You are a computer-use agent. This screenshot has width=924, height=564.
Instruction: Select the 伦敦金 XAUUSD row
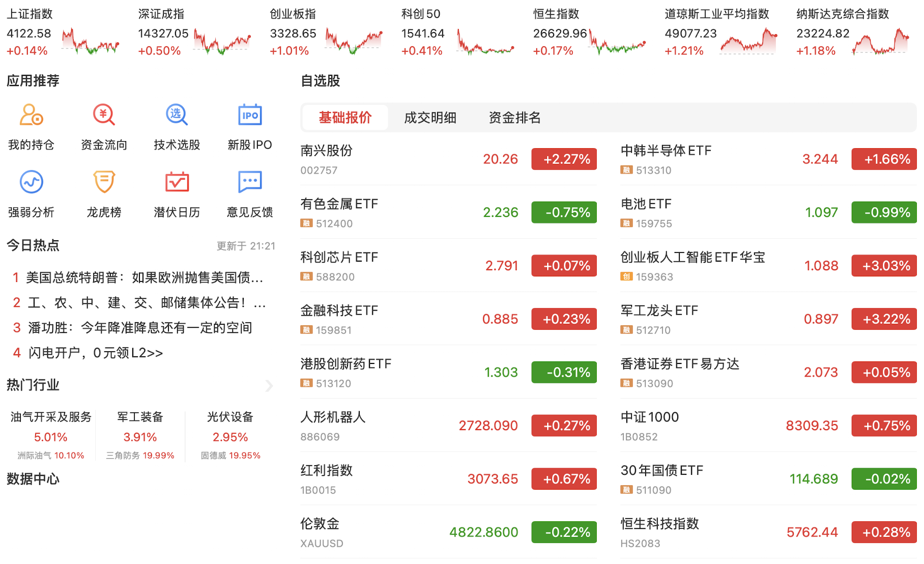tap(448, 532)
